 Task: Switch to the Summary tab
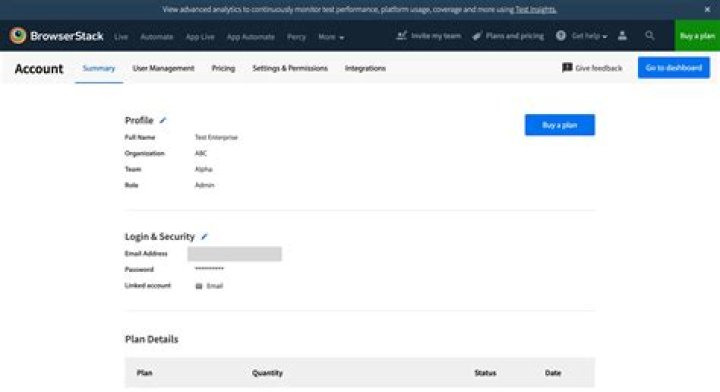click(99, 68)
